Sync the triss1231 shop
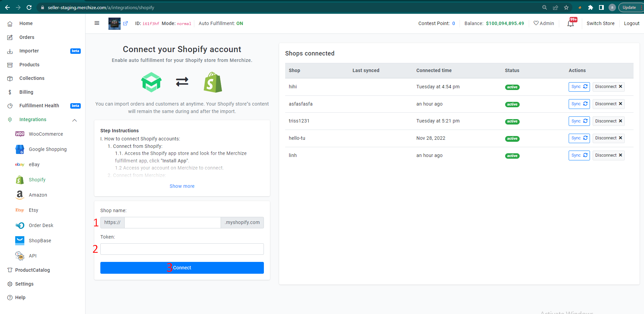This screenshot has width=644, height=314. tap(579, 121)
